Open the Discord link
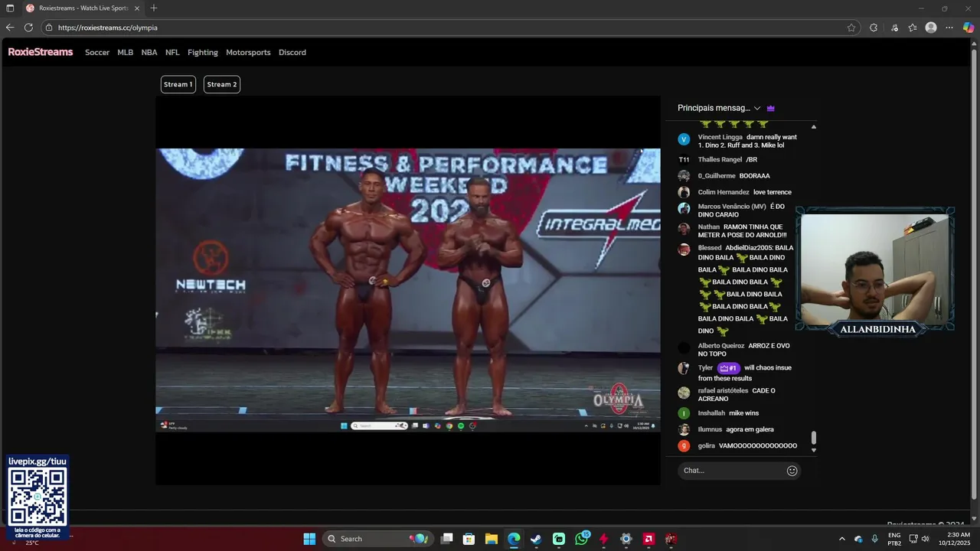Image resolution: width=980 pixels, height=551 pixels. (292, 52)
